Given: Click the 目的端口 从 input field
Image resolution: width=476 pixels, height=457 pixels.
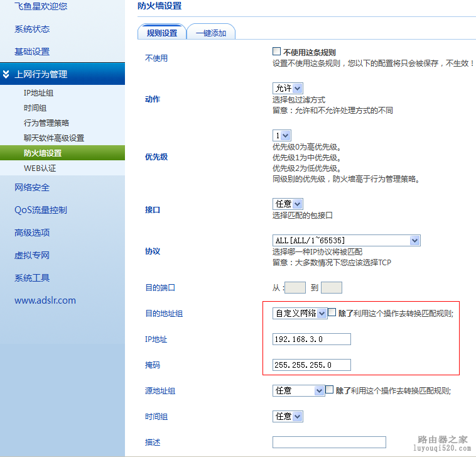Looking at the screenshot, I should pyautogui.click(x=295, y=287).
